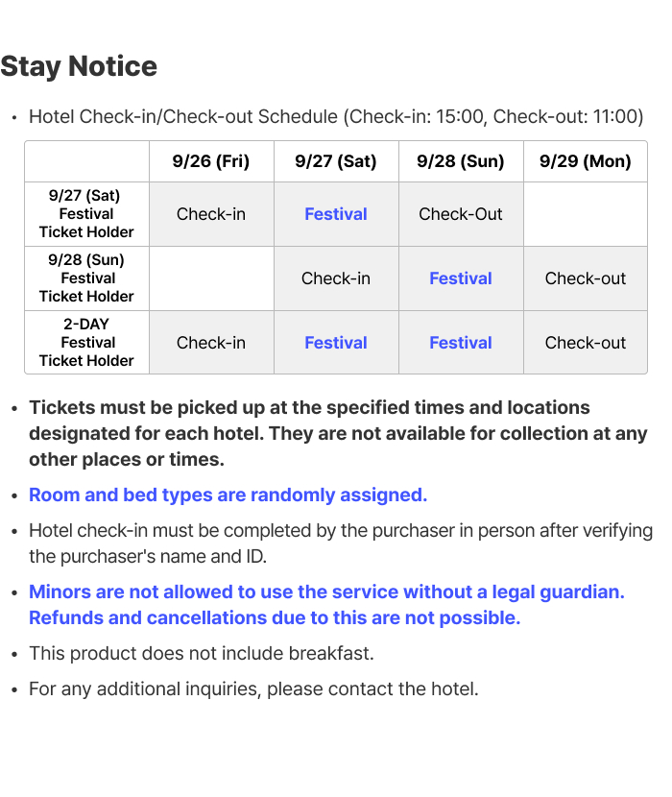
Task: Select the 9/29 (Mon) column header
Action: [585, 161]
